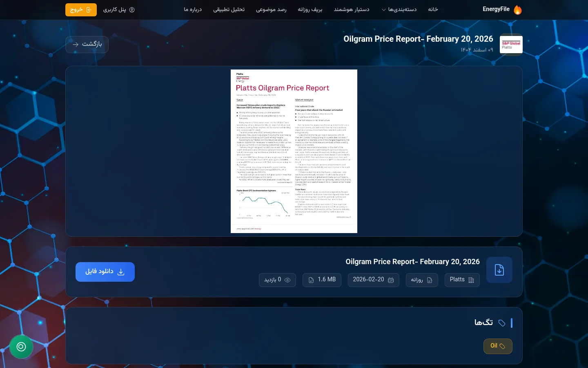This screenshot has width=588, height=368.
Task: Open the رصد موضوعی menu item
Action: (x=271, y=9)
